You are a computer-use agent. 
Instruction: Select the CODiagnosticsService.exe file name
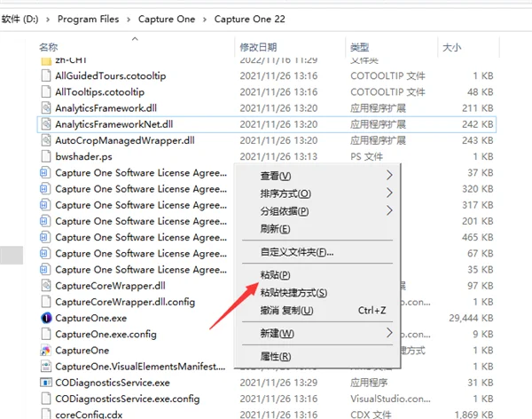113,383
